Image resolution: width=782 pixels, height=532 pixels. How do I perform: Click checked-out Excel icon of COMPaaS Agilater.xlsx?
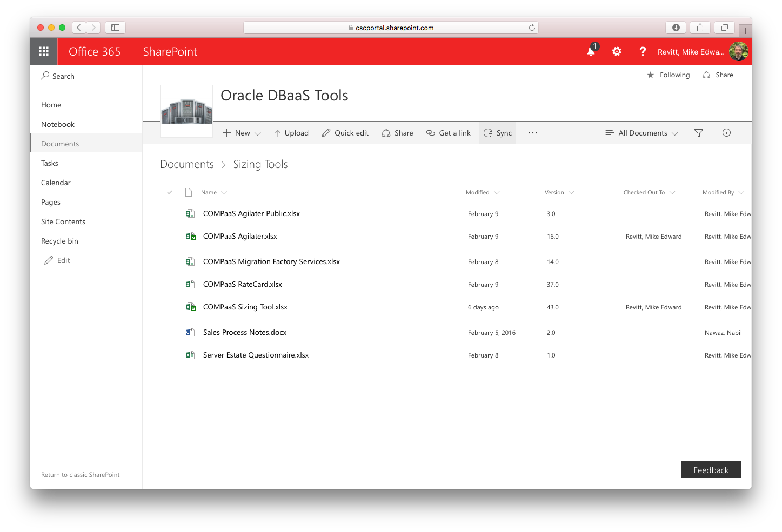coord(190,237)
